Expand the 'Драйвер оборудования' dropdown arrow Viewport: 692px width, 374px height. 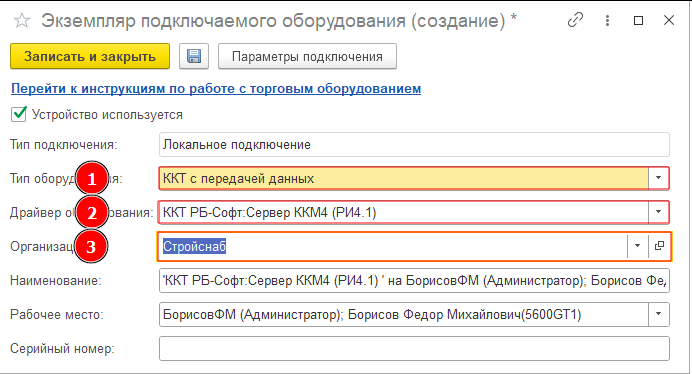658,212
